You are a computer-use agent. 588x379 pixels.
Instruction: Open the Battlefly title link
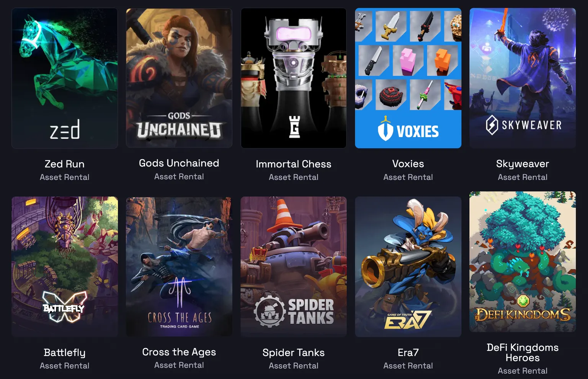tap(65, 353)
